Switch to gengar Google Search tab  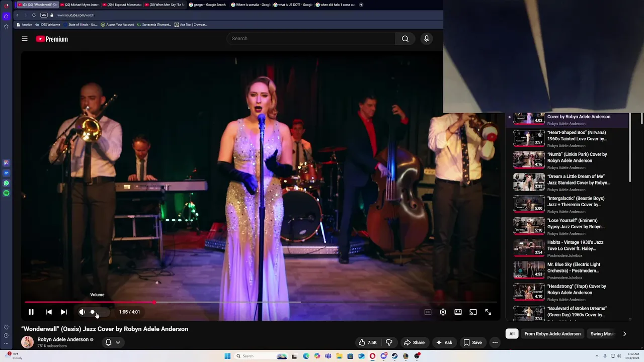pos(208,5)
